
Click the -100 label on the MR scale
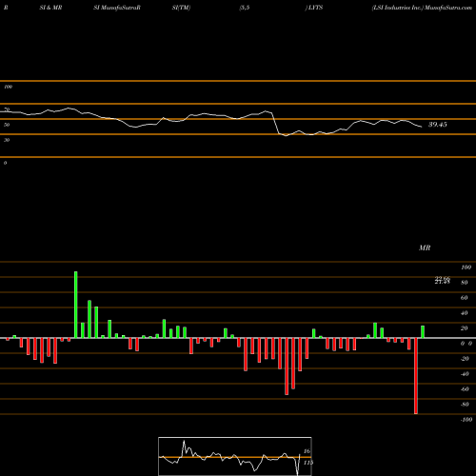[x=466, y=420]
